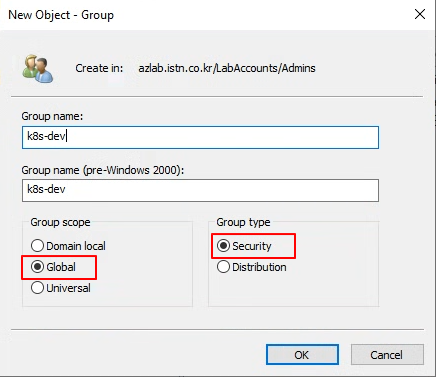
Task: Click the 'Group name:' label
Action: coord(52,116)
